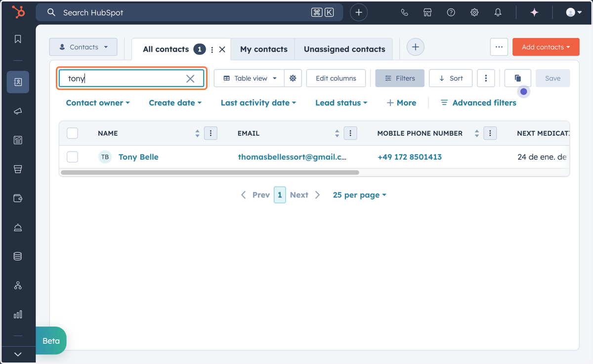593x364 pixels.
Task: Click the horizontal table scrollbar
Action: [x=210, y=173]
